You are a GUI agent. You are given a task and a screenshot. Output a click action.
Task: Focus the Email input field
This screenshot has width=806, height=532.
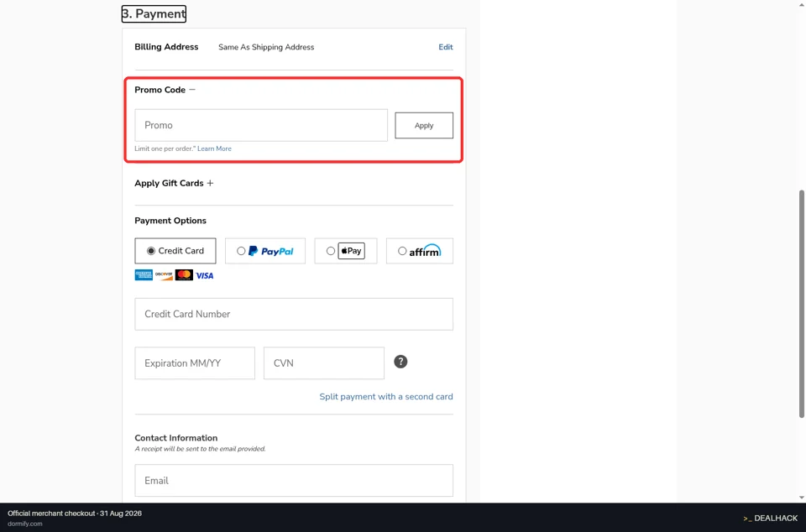pyautogui.click(x=294, y=480)
